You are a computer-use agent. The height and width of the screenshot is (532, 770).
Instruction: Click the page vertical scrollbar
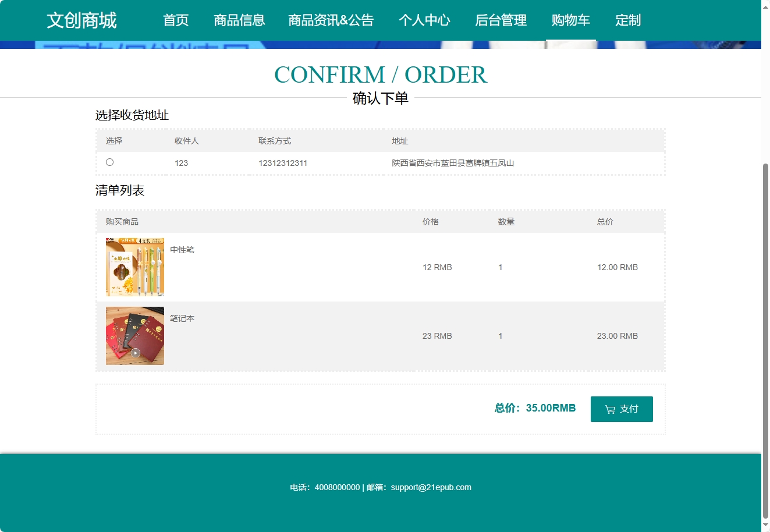[765, 341]
